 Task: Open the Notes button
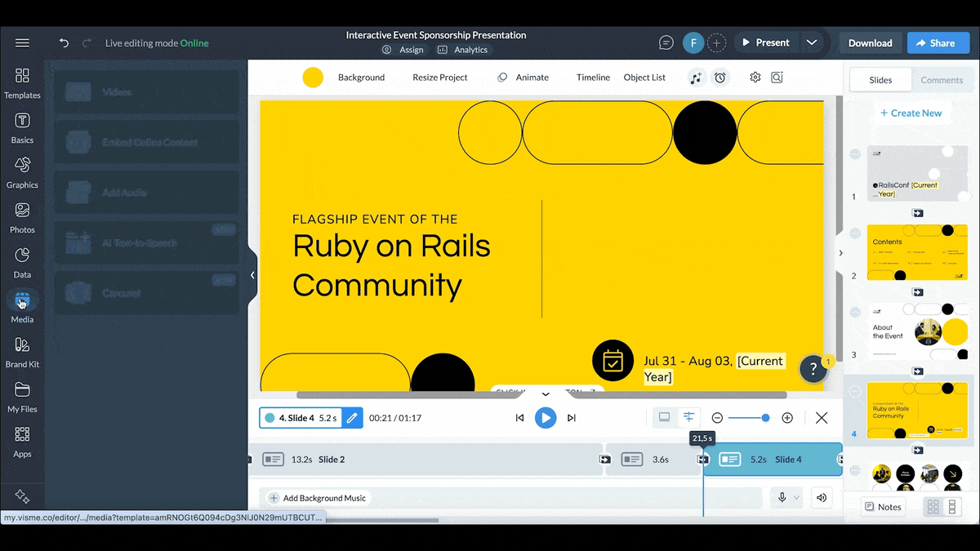coord(882,507)
